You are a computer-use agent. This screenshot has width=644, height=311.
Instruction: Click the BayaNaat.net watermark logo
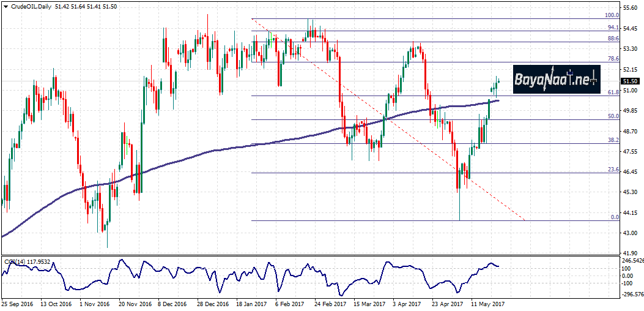pos(557,79)
